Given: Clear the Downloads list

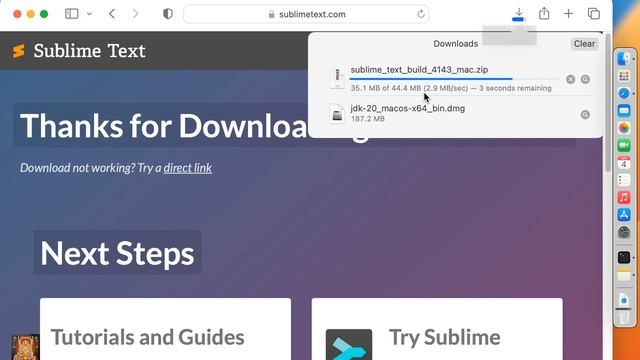Looking at the screenshot, I should tap(584, 44).
